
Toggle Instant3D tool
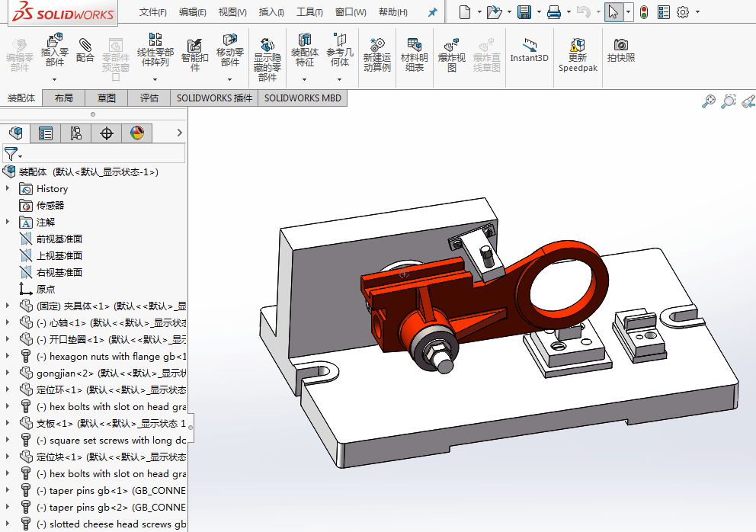click(x=530, y=50)
